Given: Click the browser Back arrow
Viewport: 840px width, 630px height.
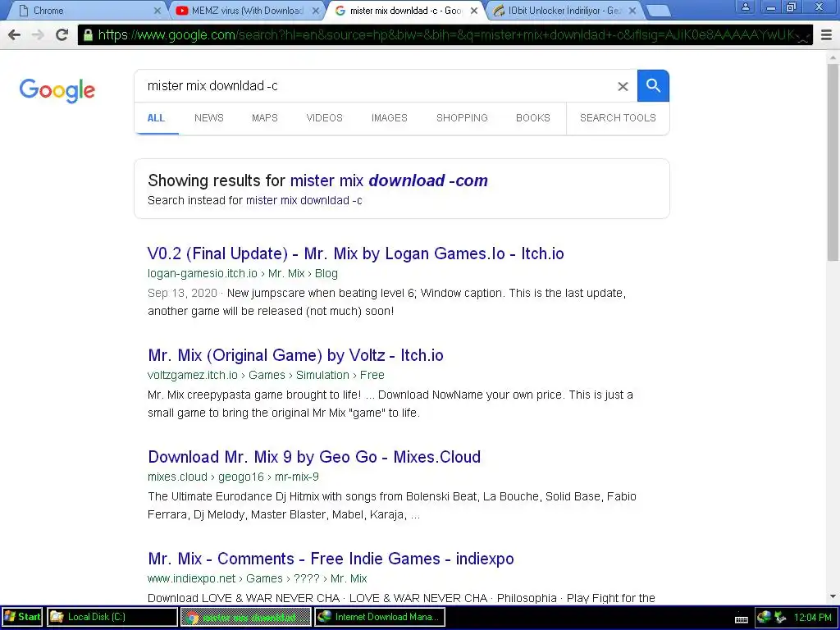Looking at the screenshot, I should click(15, 35).
